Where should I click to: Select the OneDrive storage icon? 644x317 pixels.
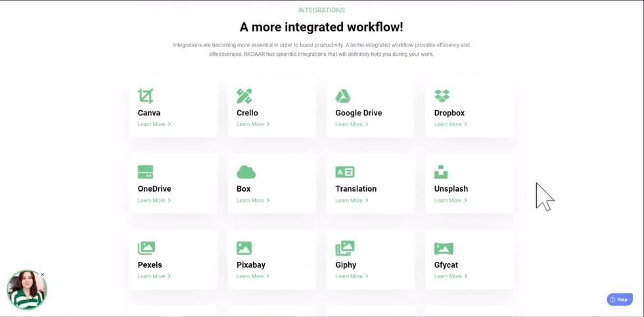[x=145, y=172]
